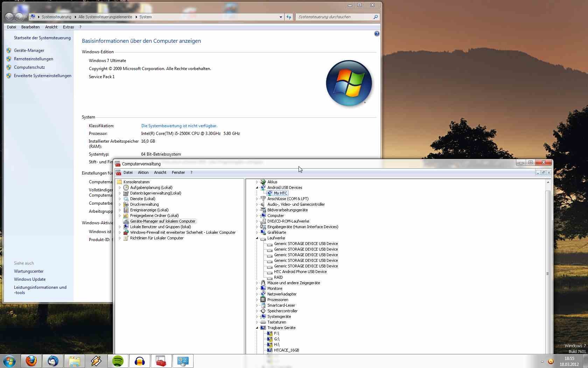588x368 pixels.
Task: Open Windows Start button
Action: 9,361
